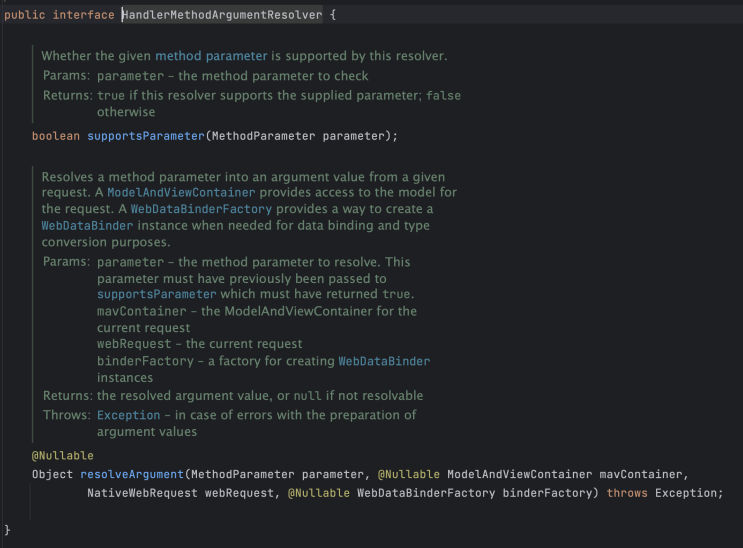This screenshot has width=743, height=548.
Task: Click MethodParameter type in resolveArgument signature
Action: coord(243,475)
